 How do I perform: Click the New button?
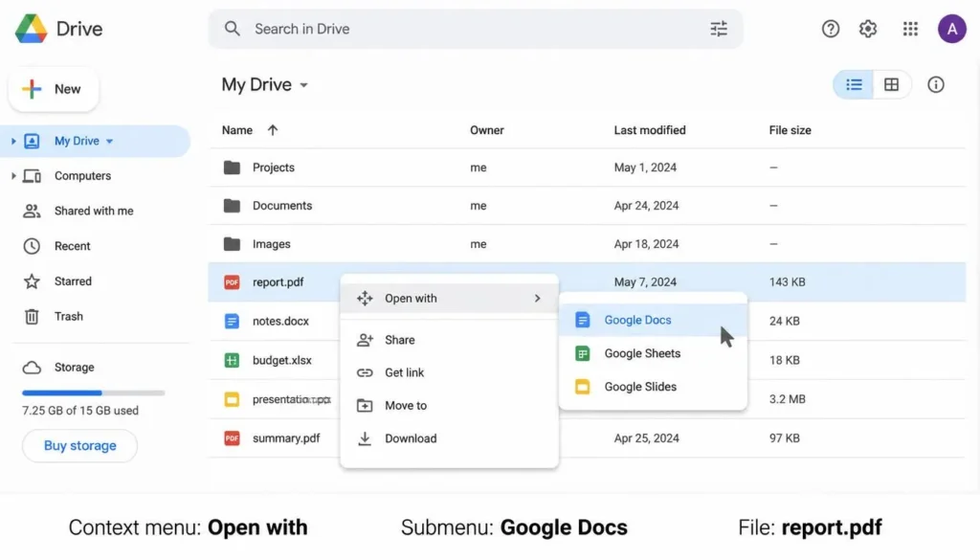(x=54, y=89)
